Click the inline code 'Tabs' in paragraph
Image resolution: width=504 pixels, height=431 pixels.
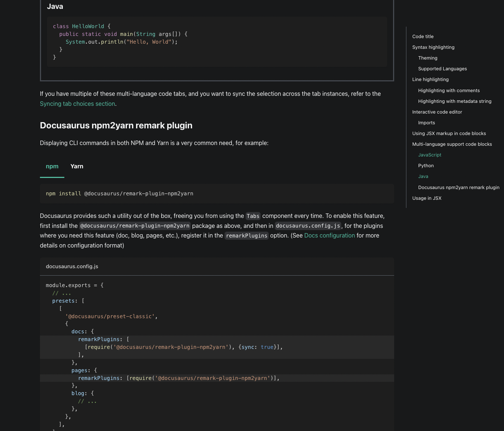pos(253,216)
